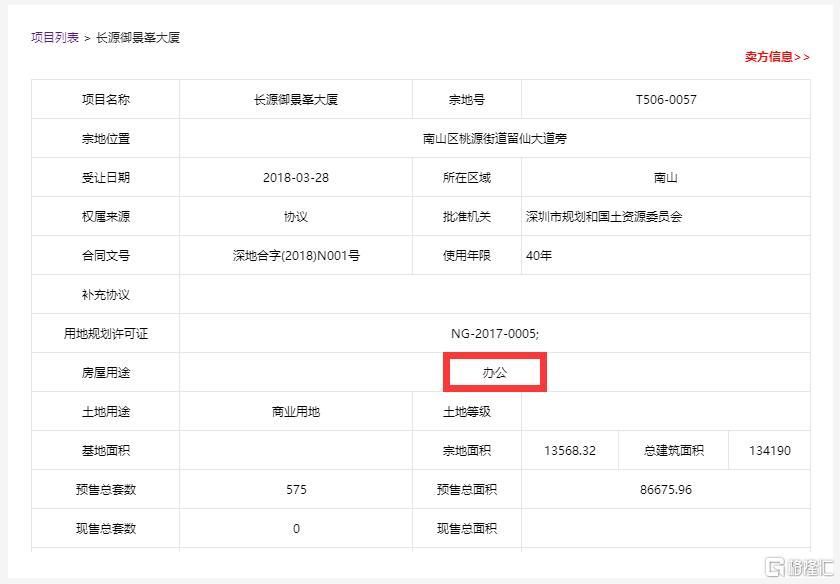Click the 项目名称 label cell
Screen dimensions: 840x584
106,100
